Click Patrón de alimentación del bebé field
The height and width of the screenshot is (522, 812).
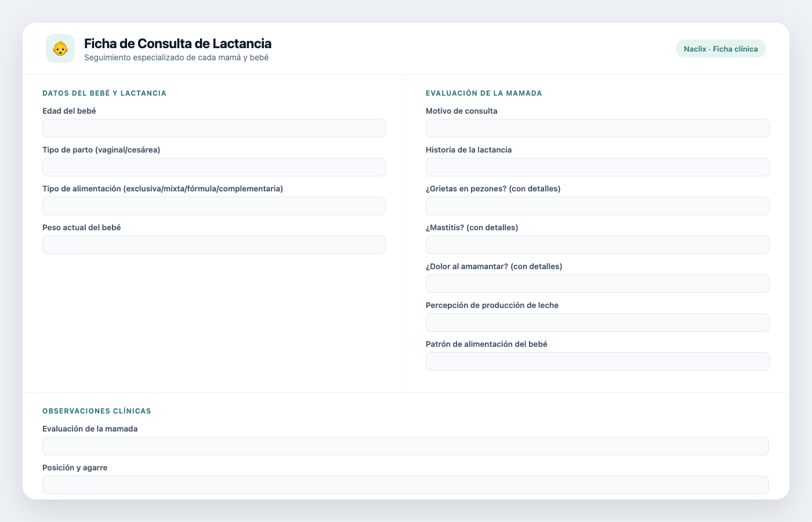597,361
